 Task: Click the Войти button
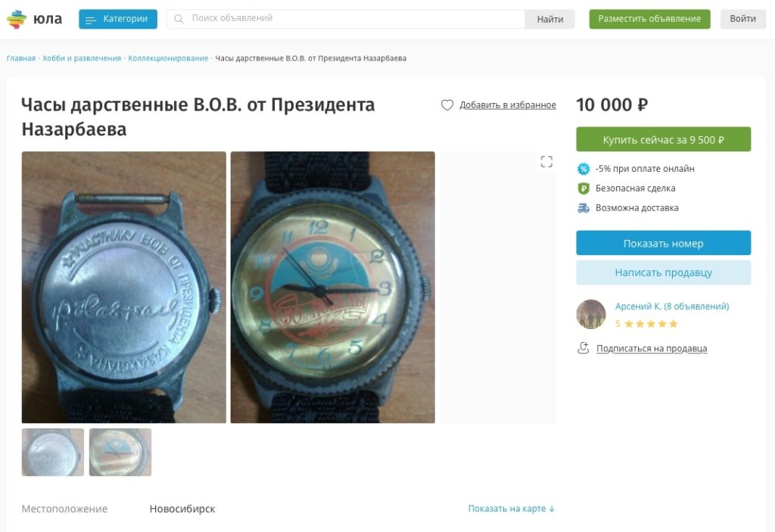coord(743,19)
